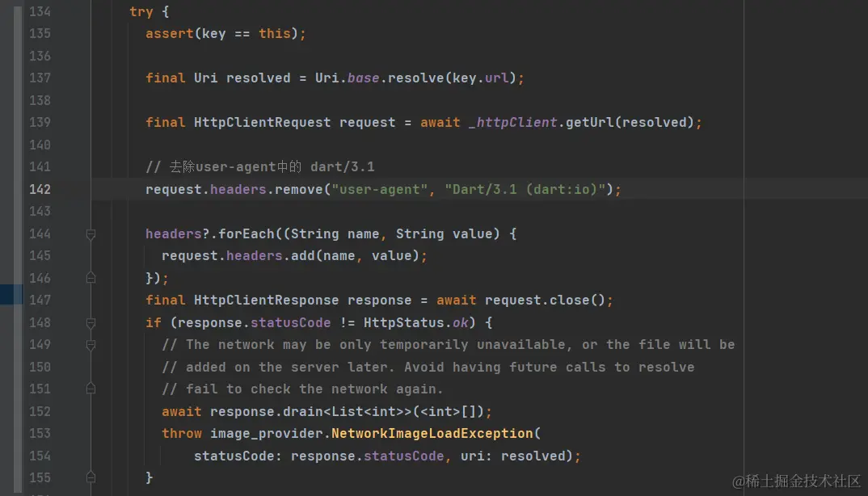The height and width of the screenshot is (496, 868).
Task: Collapse the if block at line 148
Action: (91, 323)
